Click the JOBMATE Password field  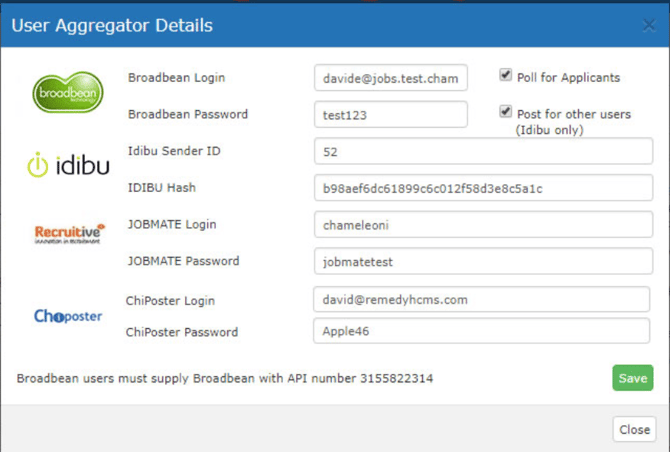click(x=483, y=261)
